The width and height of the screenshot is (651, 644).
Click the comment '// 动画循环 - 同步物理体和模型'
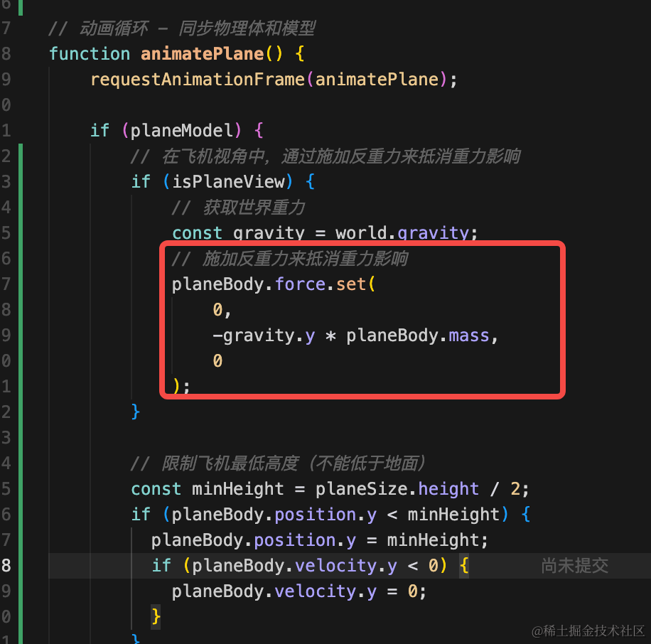[x=182, y=28]
